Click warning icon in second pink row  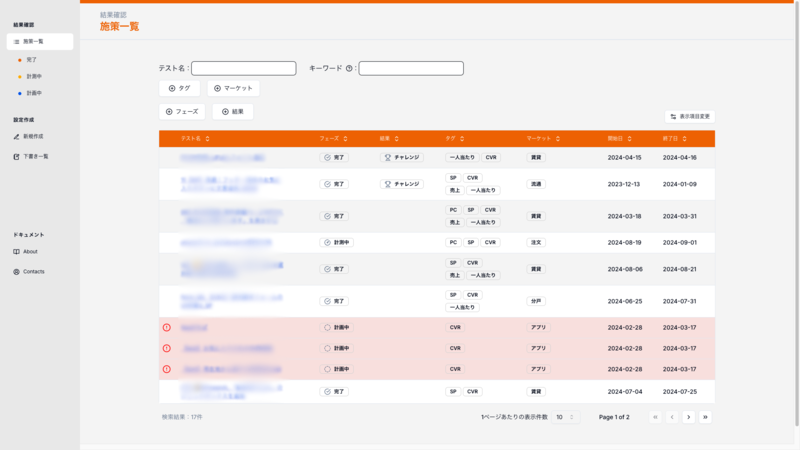tap(167, 348)
